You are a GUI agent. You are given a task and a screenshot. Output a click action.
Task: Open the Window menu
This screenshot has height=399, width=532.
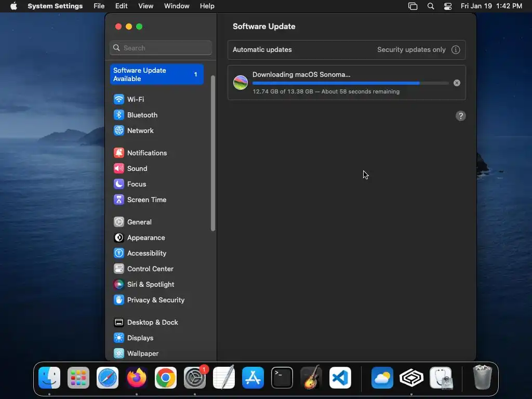(x=177, y=6)
